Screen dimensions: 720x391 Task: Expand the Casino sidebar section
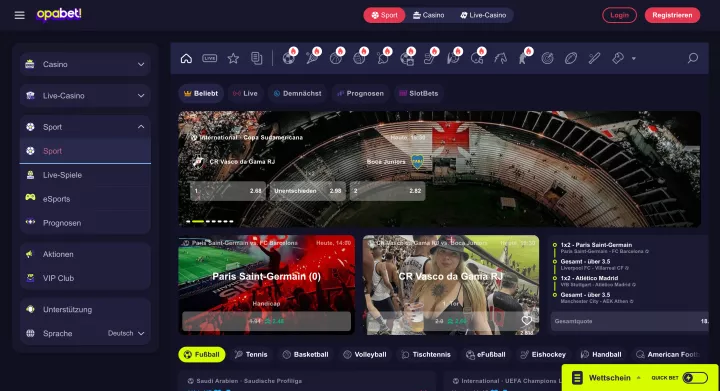pyautogui.click(x=85, y=64)
